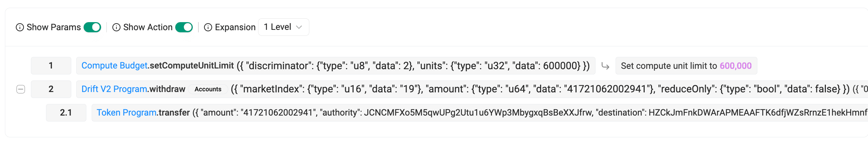This screenshot has width=868, height=144.
Task: Open the Compute Budget program link
Action: click(114, 66)
